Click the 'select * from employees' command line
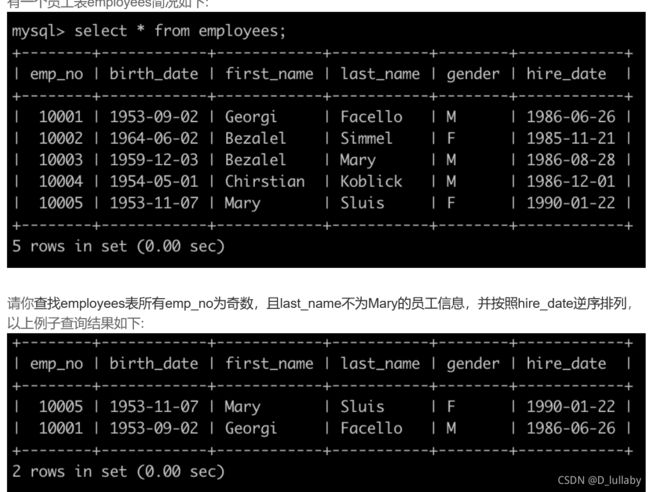 coord(149,31)
